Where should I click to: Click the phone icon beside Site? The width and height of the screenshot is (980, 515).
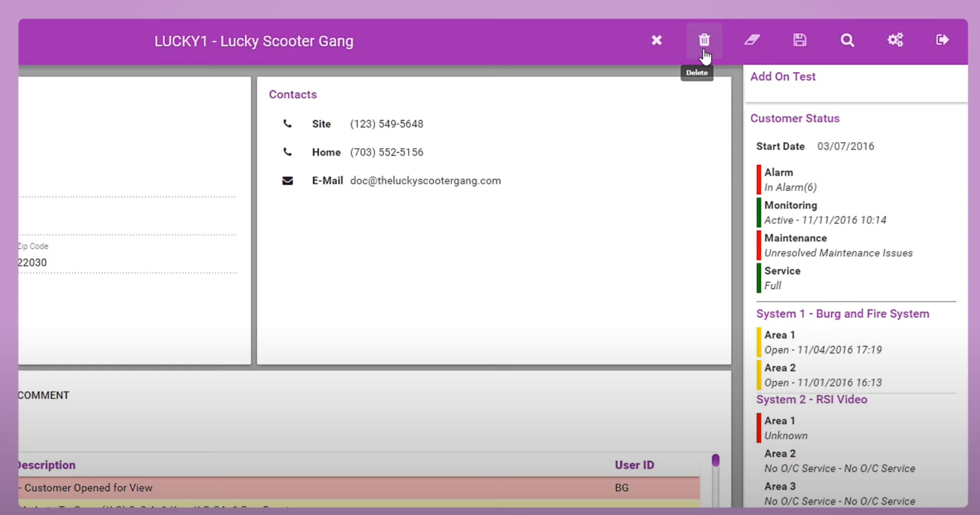click(287, 124)
